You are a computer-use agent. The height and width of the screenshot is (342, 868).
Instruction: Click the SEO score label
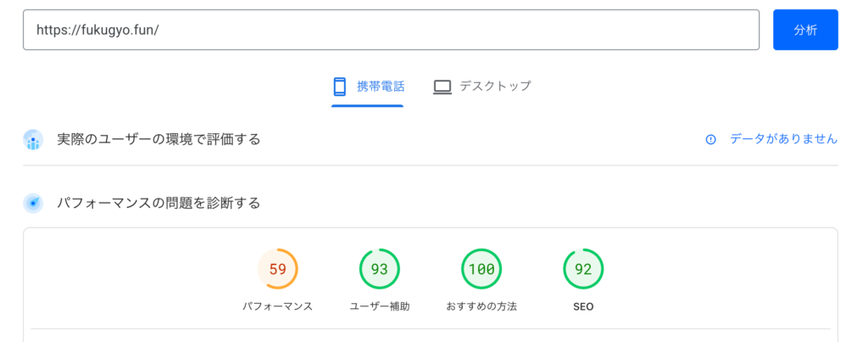point(583,306)
